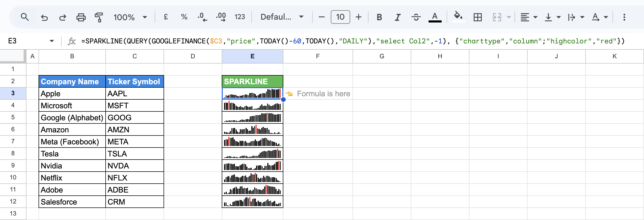The height and width of the screenshot is (220, 644).
Task: Click the Salesforce sparkline chart cell
Action: 252,202
